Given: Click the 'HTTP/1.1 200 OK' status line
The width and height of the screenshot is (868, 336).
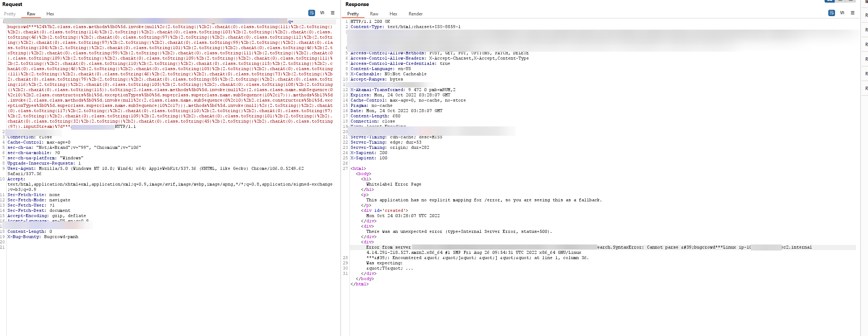Looking at the screenshot, I should (x=370, y=22).
